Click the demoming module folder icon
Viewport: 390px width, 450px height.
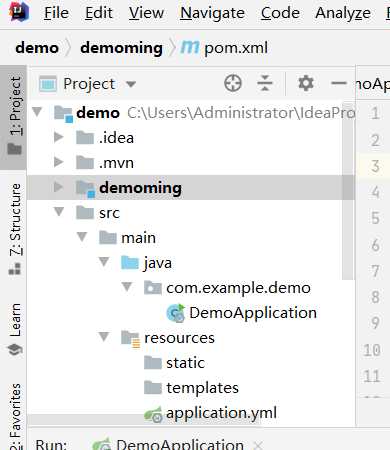click(x=85, y=189)
